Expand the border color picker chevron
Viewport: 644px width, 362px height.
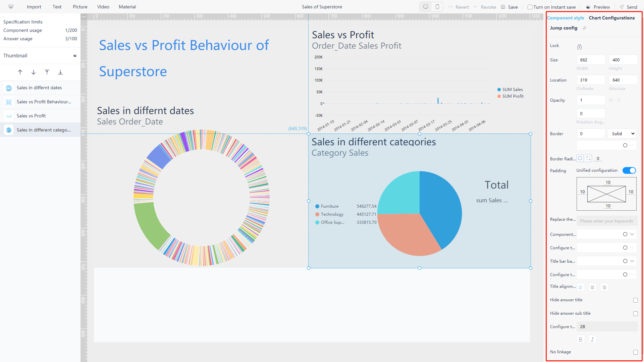tap(632, 145)
